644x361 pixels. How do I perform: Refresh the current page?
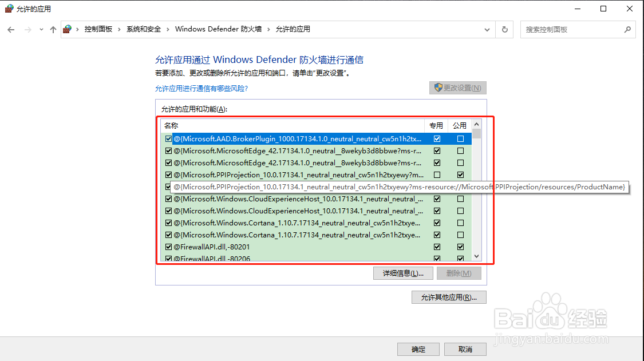click(x=505, y=30)
